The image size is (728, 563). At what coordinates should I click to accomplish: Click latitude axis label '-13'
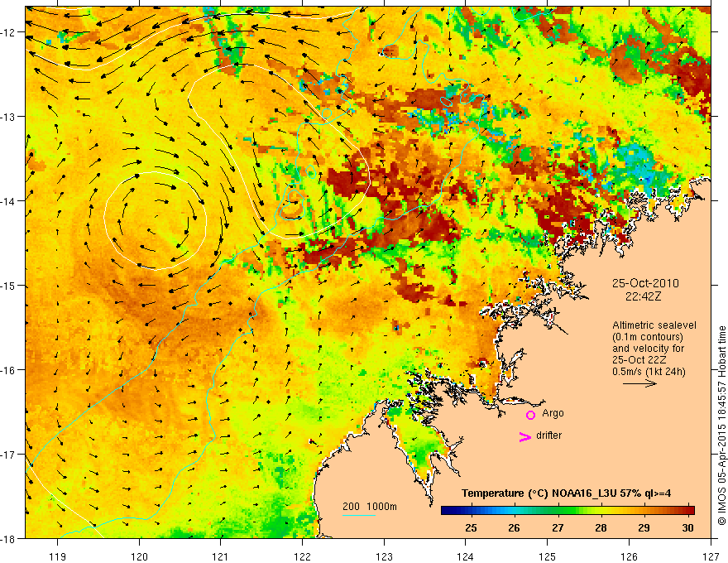(8, 117)
